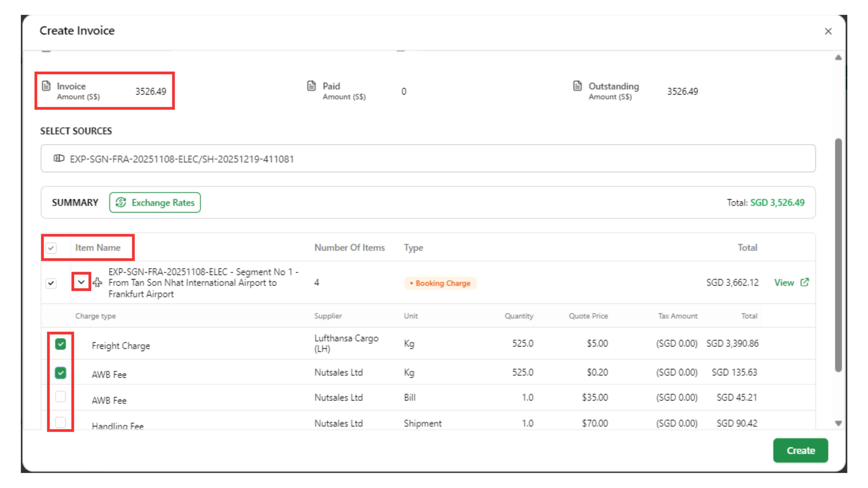
Task: Click the external link icon beside View
Action: coord(805,282)
